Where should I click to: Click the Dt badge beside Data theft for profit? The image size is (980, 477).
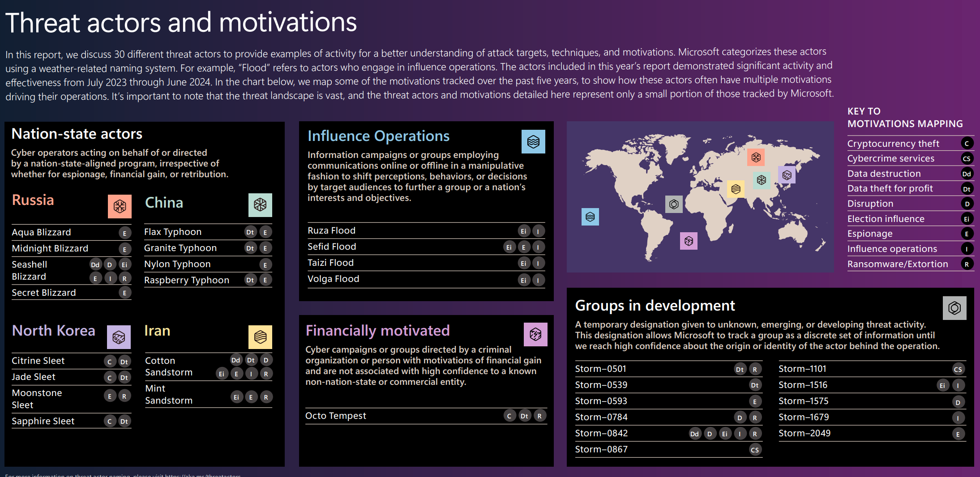pyautogui.click(x=967, y=189)
